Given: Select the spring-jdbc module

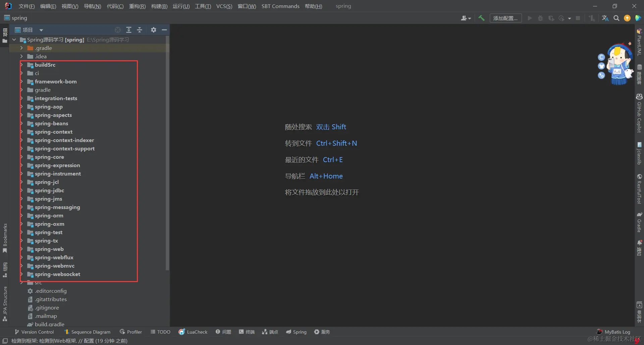Looking at the screenshot, I should pos(49,191).
